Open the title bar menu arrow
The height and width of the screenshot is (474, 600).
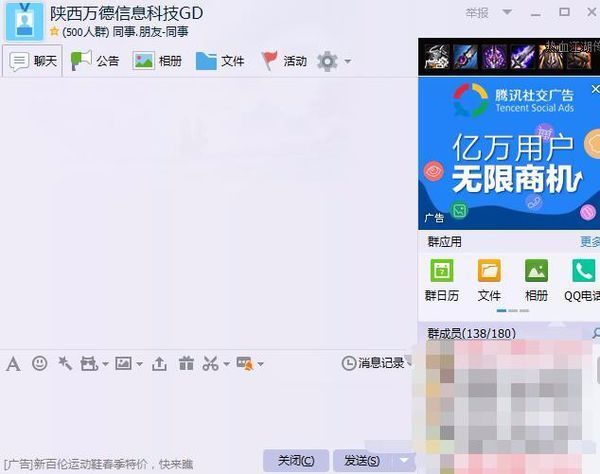coord(507,13)
